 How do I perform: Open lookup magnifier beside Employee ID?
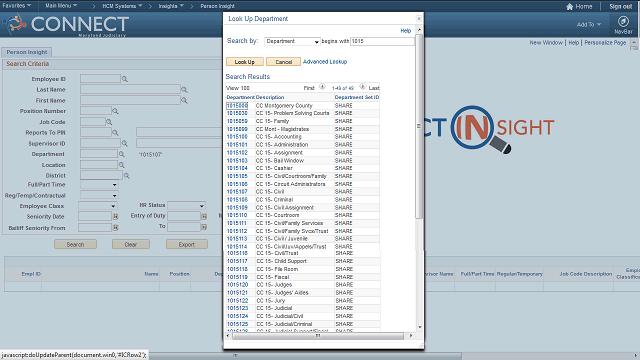[x=125, y=79]
